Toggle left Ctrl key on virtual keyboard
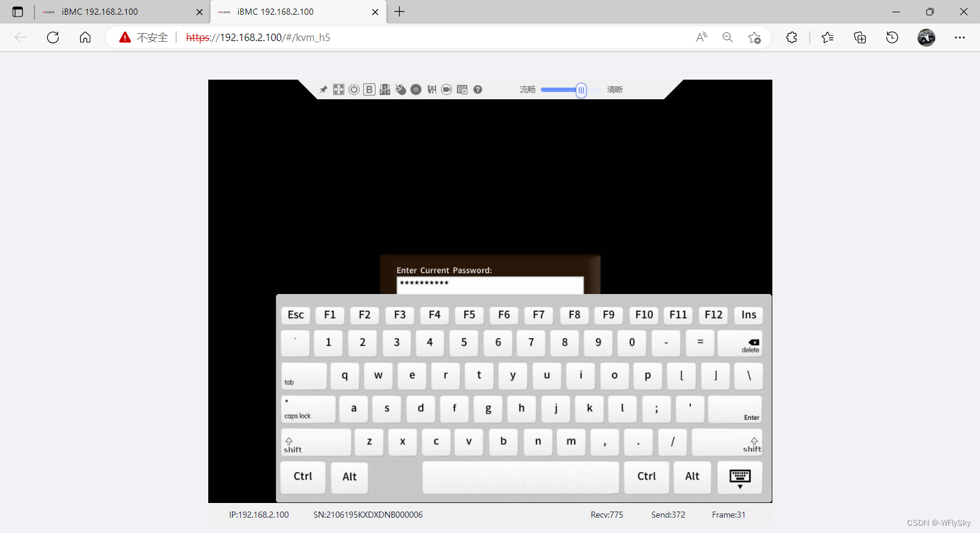 [303, 477]
